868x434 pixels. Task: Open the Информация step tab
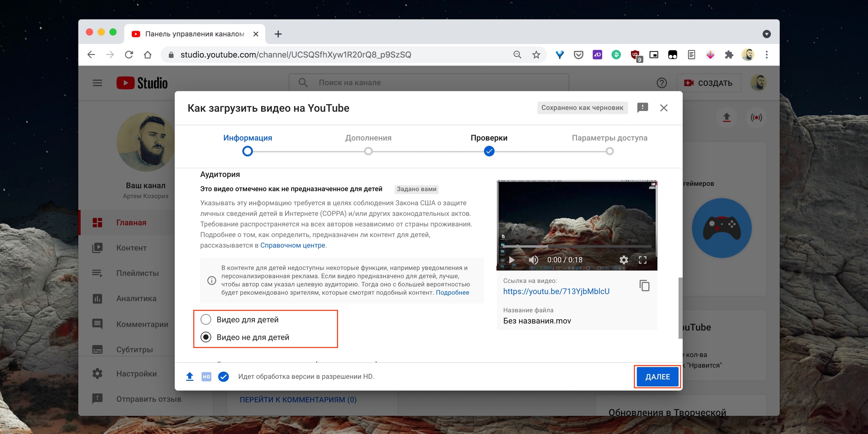click(248, 138)
